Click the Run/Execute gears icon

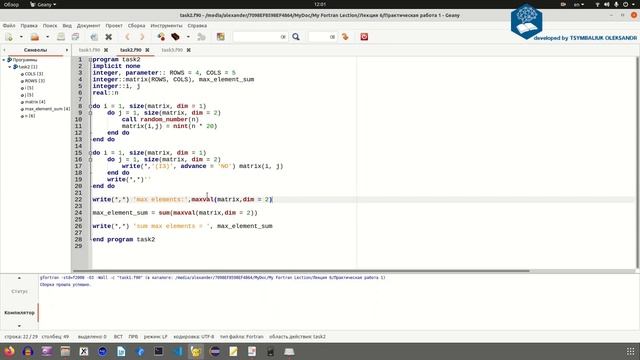pyautogui.click(x=201, y=37)
